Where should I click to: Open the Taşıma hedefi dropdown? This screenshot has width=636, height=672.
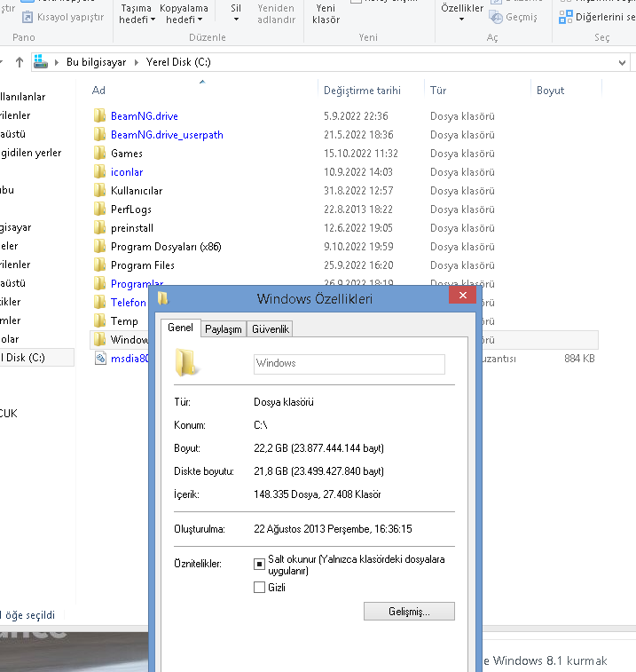click(x=137, y=13)
